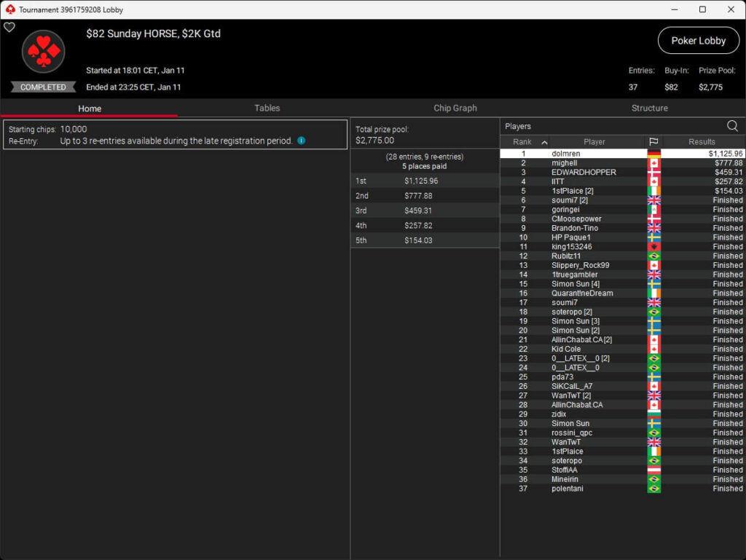Select EDWARDHOPPER row in player list
Image resolution: width=746 pixels, height=560 pixels.
(x=584, y=173)
